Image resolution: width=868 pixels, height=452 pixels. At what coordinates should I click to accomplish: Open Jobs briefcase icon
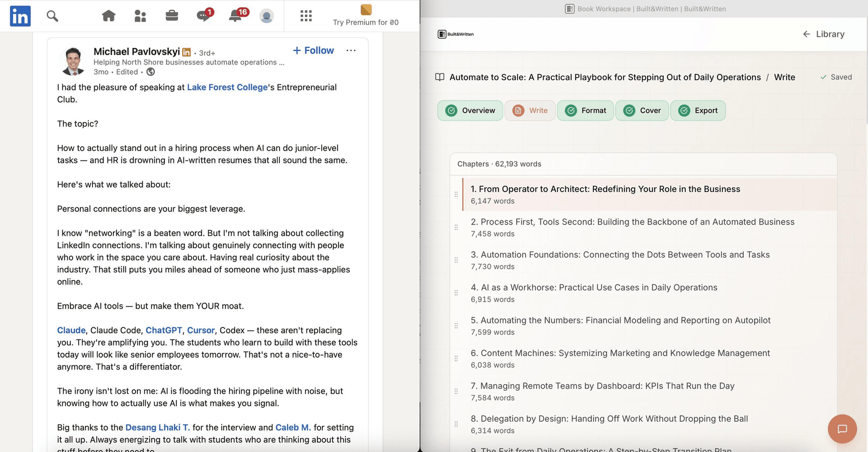click(172, 16)
